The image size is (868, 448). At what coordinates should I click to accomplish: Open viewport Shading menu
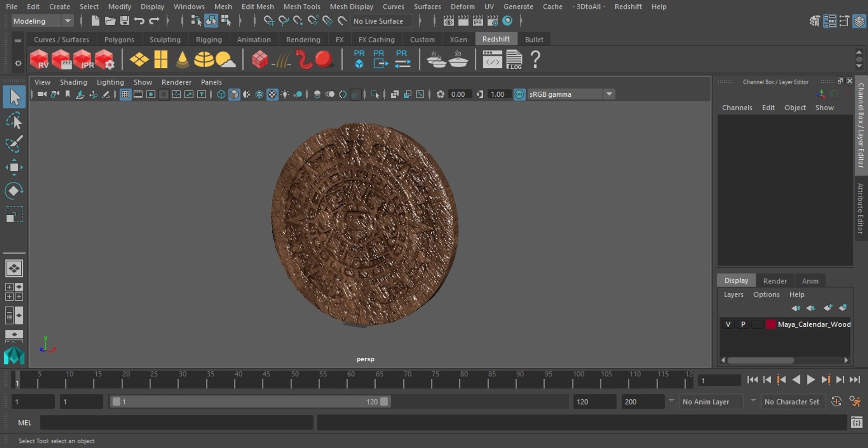click(x=73, y=82)
